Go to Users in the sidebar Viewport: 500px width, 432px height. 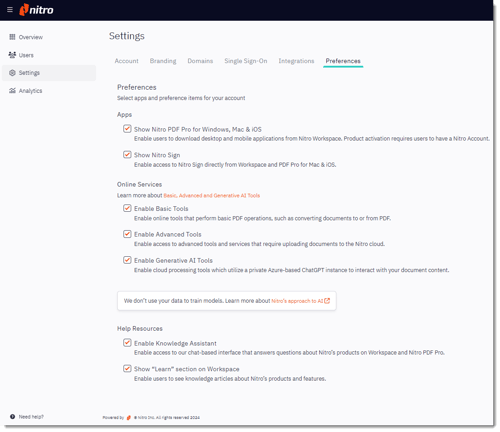click(21, 55)
